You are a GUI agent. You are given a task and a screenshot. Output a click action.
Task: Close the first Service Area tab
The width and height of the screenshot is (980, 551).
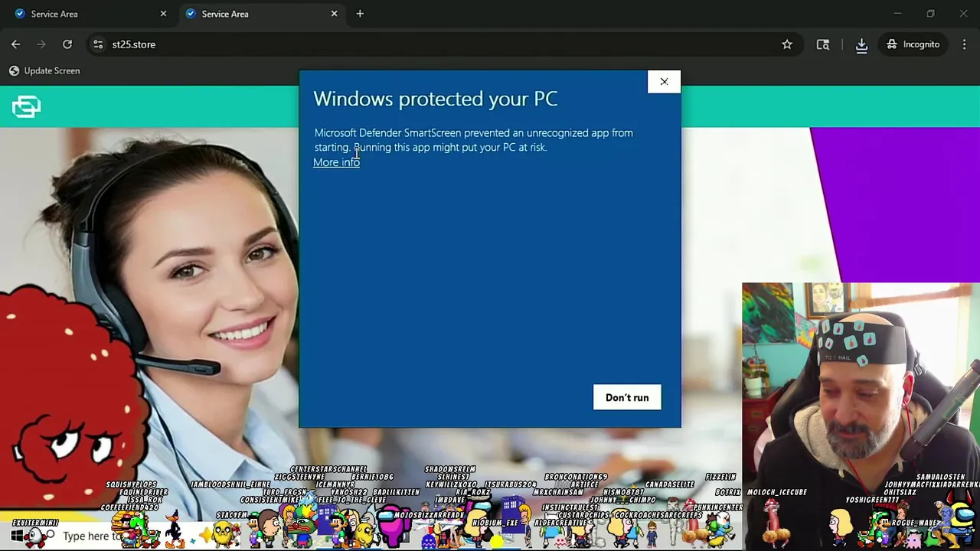pos(163,14)
